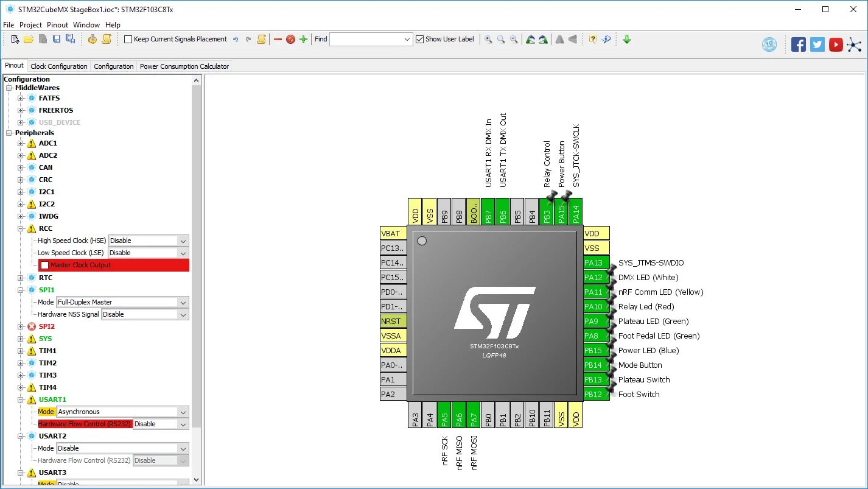This screenshot has height=489, width=868.
Task: Click the zoom out magnifier icon
Action: pos(514,39)
